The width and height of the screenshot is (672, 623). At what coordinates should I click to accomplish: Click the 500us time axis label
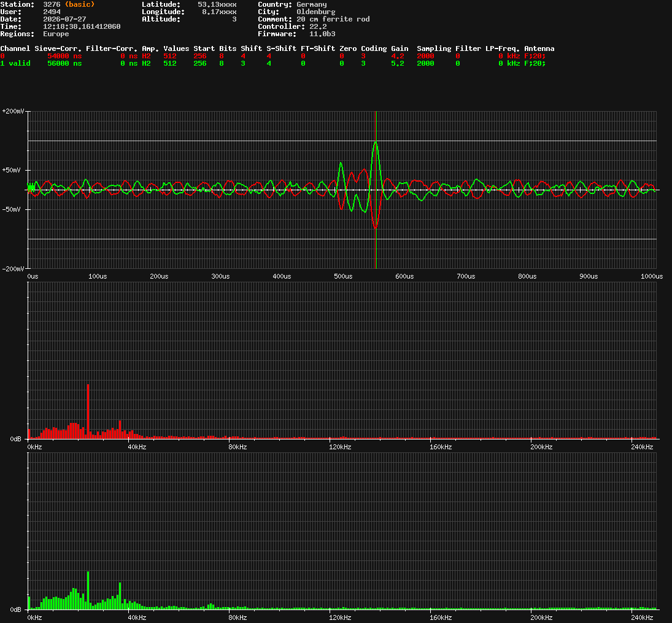point(343,276)
